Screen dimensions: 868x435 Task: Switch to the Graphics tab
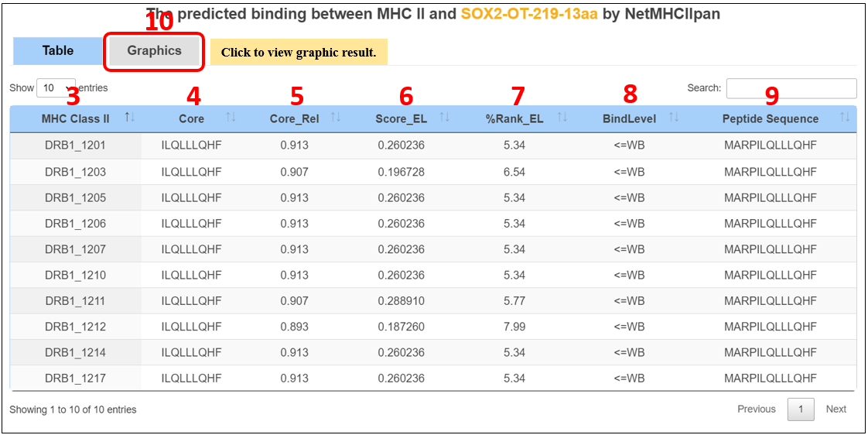[x=154, y=51]
